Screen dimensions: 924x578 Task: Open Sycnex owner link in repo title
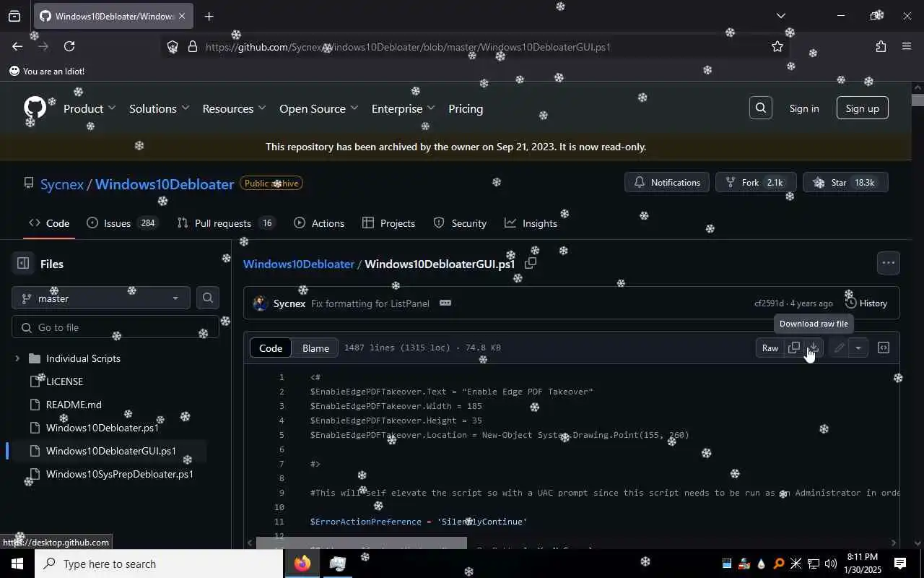pyautogui.click(x=62, y=184)
